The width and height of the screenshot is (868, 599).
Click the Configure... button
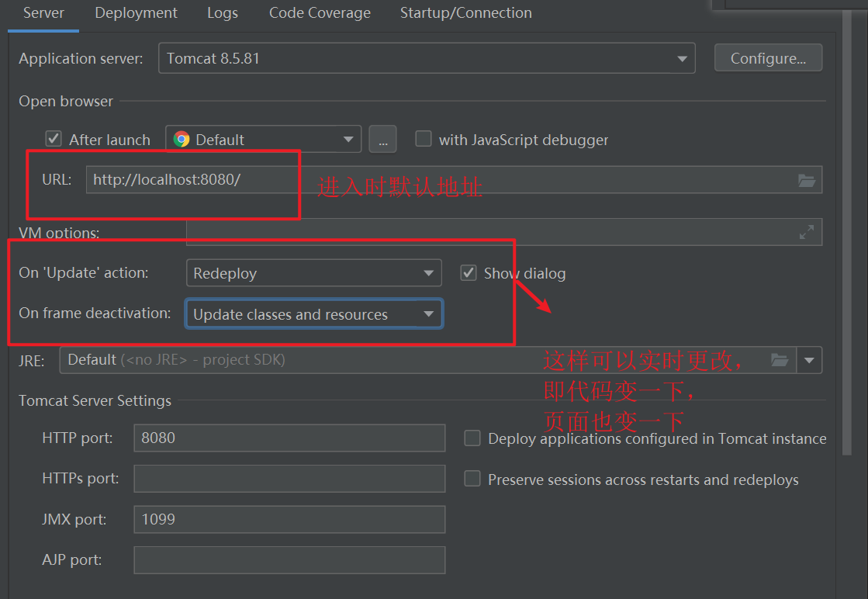pyautogui.click(x=769, y=58)
